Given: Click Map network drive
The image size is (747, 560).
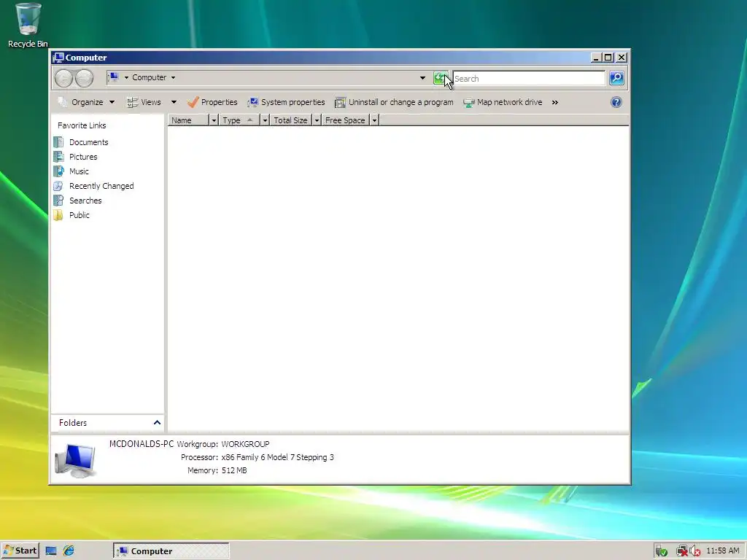Looking at the screenshot, I should 503,102.
